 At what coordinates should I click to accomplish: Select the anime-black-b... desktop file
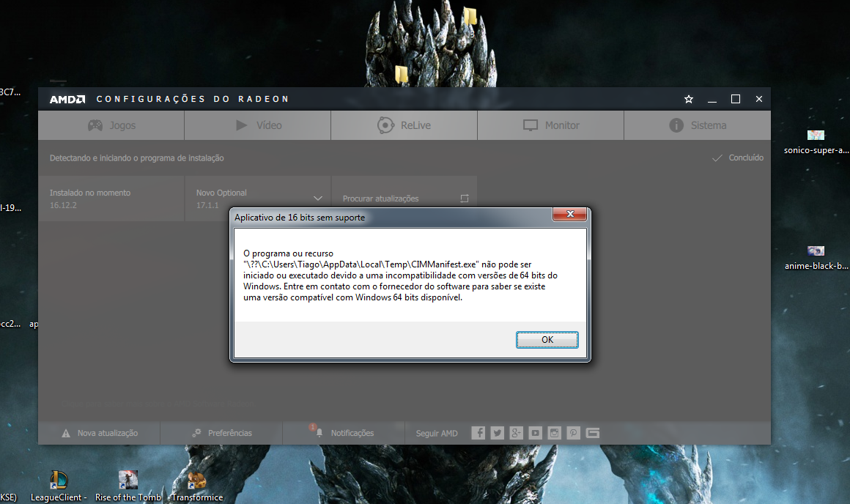(816, 258)
